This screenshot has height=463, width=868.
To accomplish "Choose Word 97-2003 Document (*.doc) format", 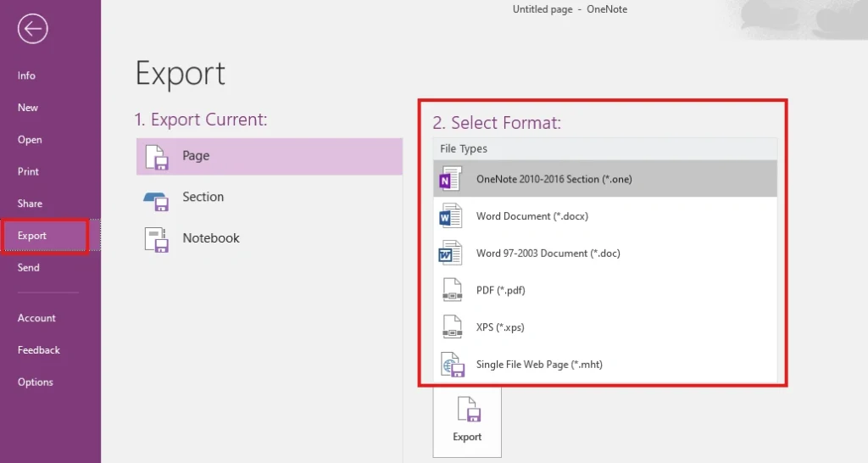I will [605, 253].
